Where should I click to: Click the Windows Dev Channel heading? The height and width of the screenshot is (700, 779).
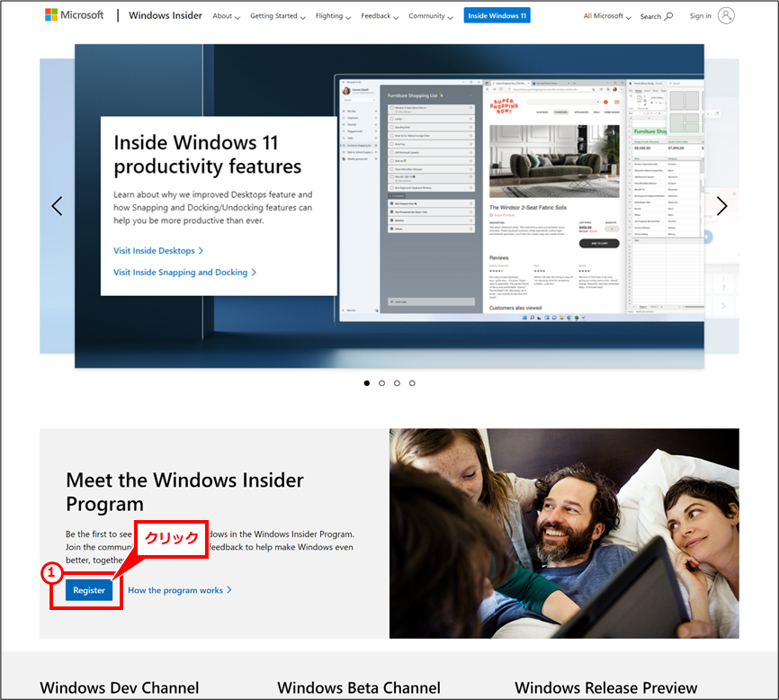click(120, 688)
